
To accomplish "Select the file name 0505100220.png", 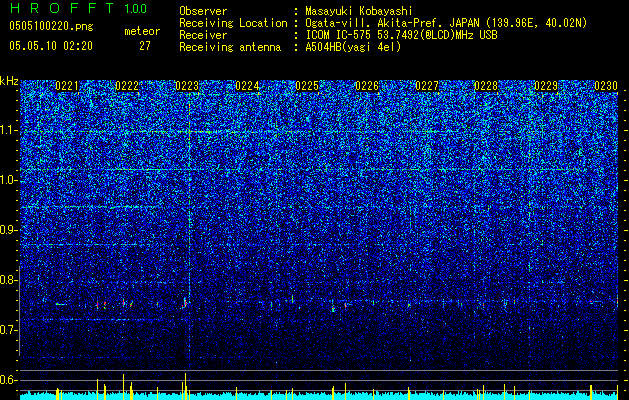I will click(51, 26).
